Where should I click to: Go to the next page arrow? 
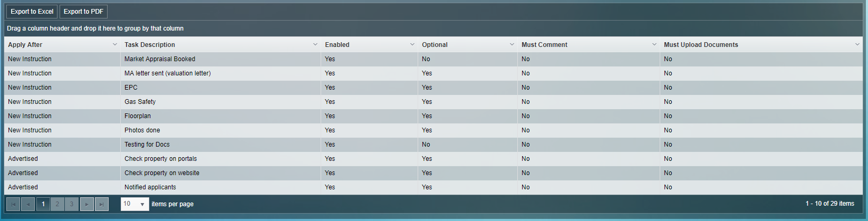pyautogui.click(x=87, y=204)
